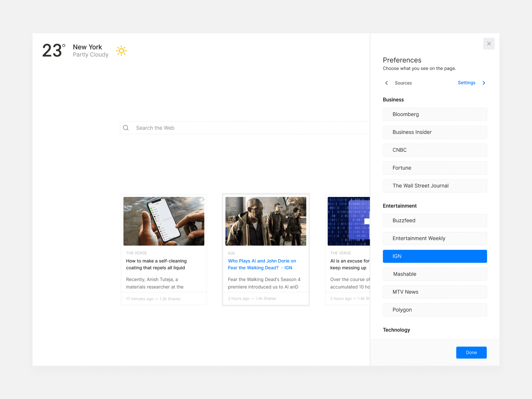Image resolution: width=532 pixels, height=399 pixels.
Task: Close the Preferences panel
Action: click(489, 44)
